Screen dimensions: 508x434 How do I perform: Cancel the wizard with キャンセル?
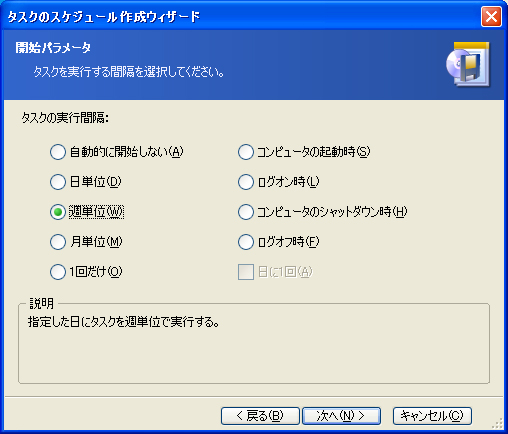click(432, 416)
